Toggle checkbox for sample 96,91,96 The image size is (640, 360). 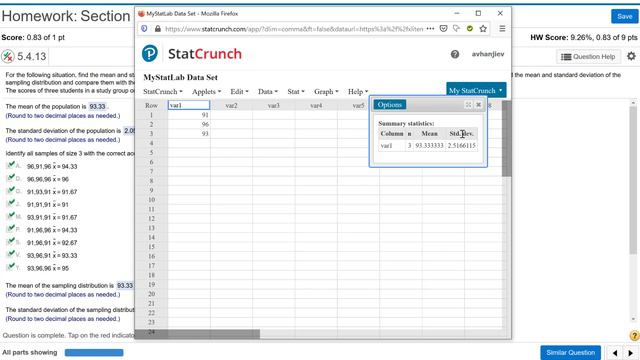(x=11, y=165)
